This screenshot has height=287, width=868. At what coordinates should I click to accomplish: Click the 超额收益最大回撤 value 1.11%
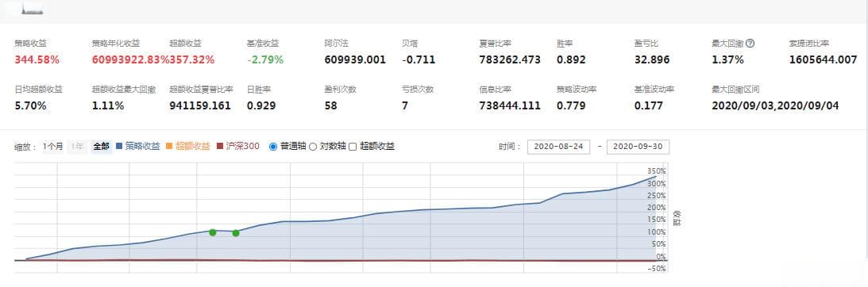(108, 105)
